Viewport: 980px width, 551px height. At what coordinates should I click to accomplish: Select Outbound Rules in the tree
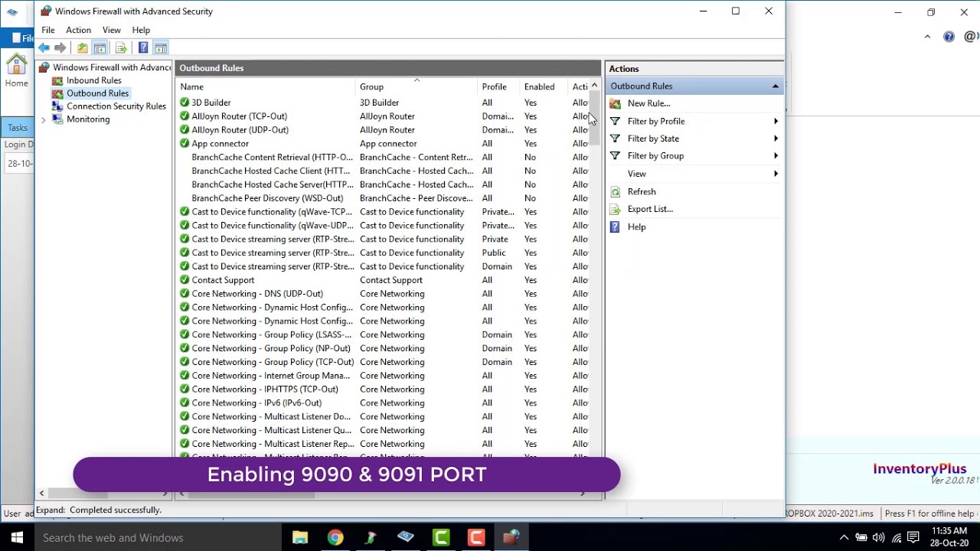pyautogui.click(x=97, y=93)
